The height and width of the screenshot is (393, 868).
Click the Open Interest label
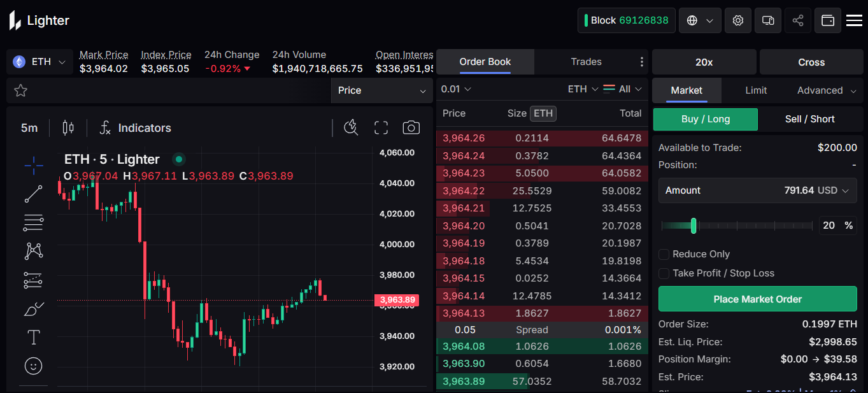tap(404, 55)
